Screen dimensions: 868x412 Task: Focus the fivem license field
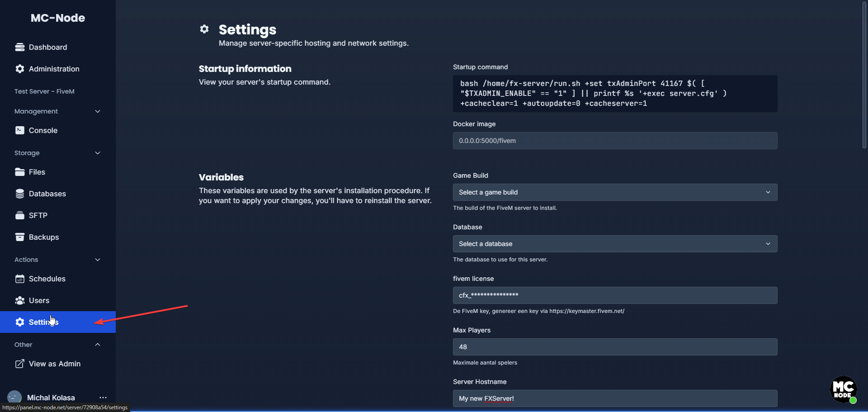click(x=615, y=295)
